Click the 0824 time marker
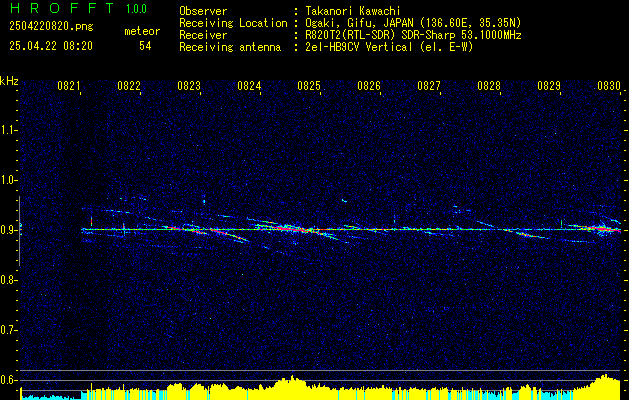 (x=249, y=86)
